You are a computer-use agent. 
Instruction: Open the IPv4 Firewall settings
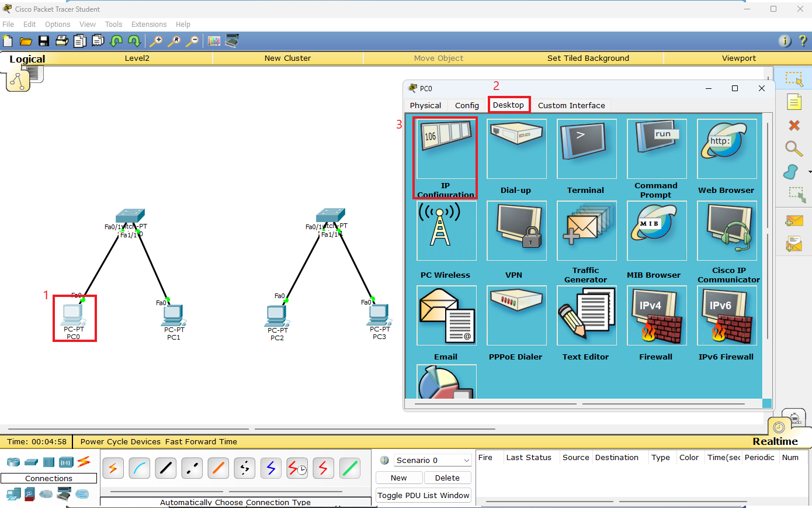pos(657,316)
